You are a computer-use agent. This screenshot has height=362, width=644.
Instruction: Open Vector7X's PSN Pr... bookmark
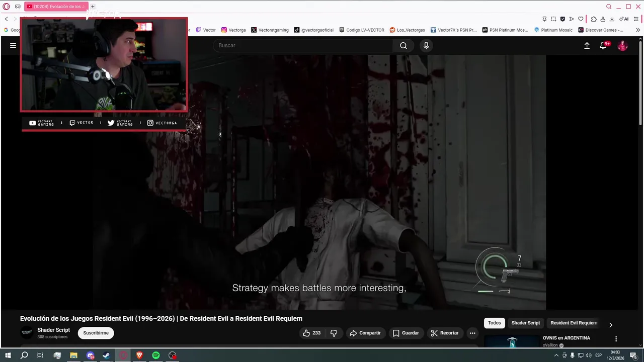pos(453,30)
